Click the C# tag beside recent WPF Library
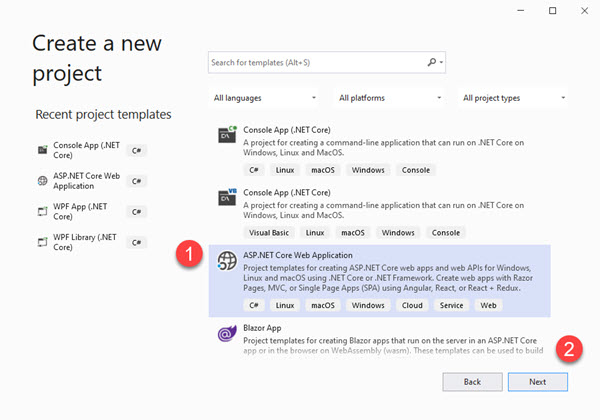 137,242
